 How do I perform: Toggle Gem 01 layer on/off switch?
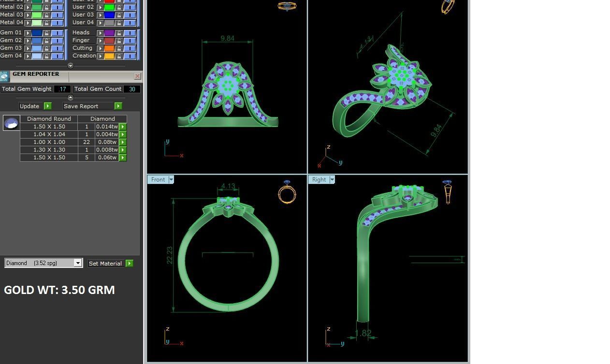pyautogui.click(x=58, y=33)
